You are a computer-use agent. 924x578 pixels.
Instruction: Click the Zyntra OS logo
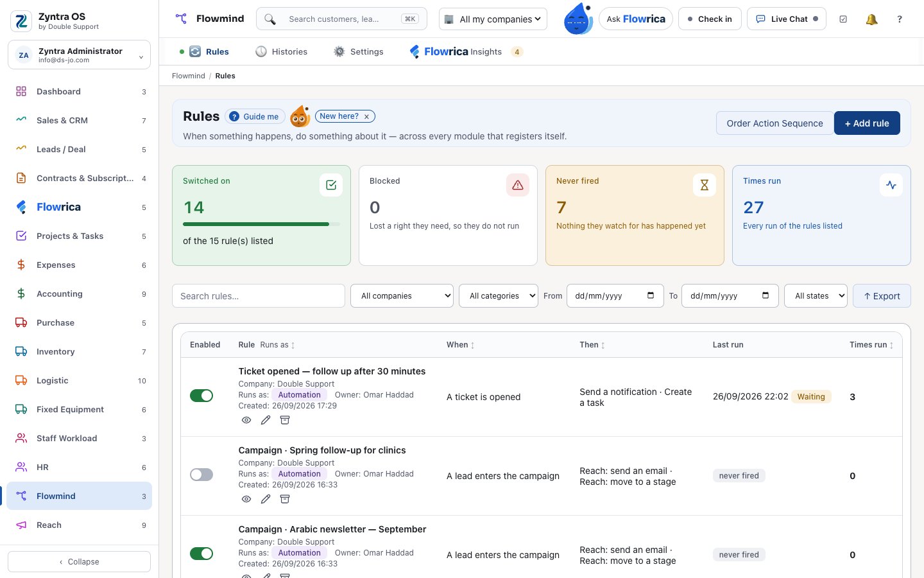(x=21, y=21)
